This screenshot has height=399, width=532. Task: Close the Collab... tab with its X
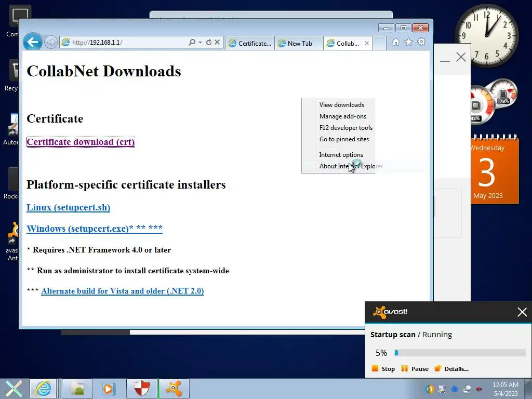point(367,43)
